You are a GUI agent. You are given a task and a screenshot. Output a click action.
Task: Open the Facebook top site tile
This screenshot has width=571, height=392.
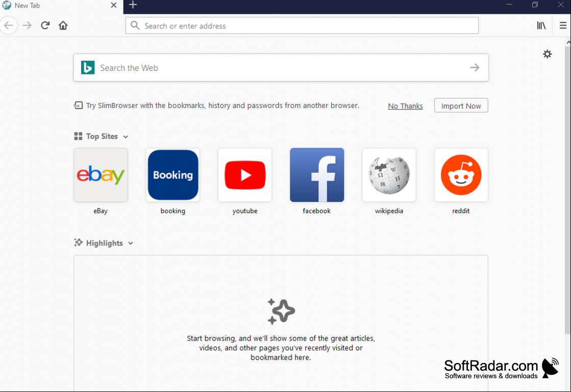click(317, 175)
